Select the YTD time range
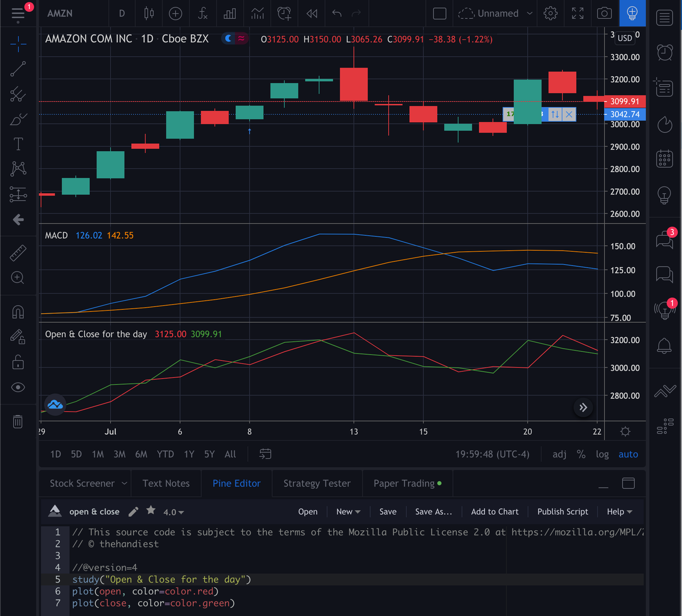The image size is (682, 616). click(165, 454)
